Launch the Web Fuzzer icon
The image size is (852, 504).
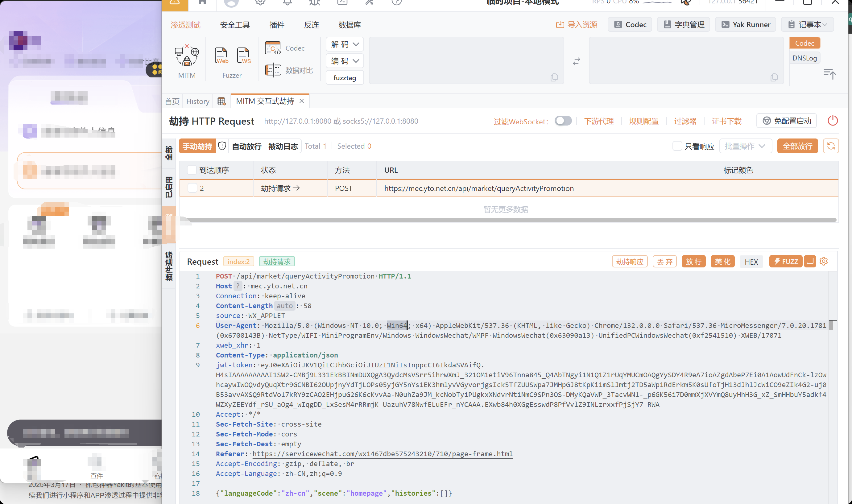click(x=221, y=55)
